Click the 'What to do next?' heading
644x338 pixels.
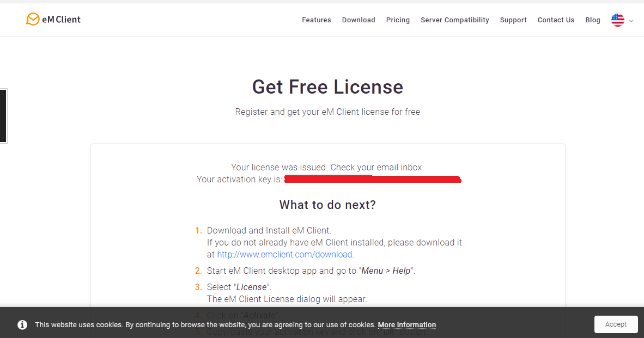[x=328, y=205]
